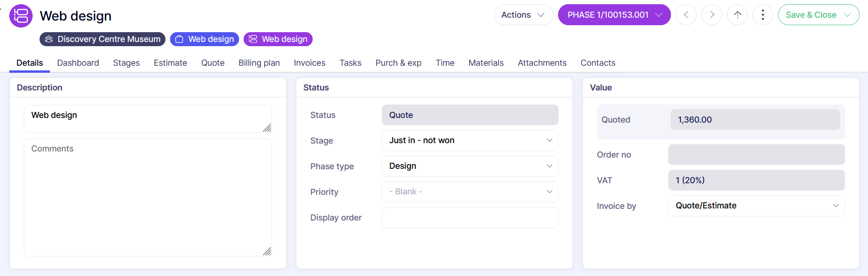Expand the Actions dropdown
868x276 pixels.
523,15
